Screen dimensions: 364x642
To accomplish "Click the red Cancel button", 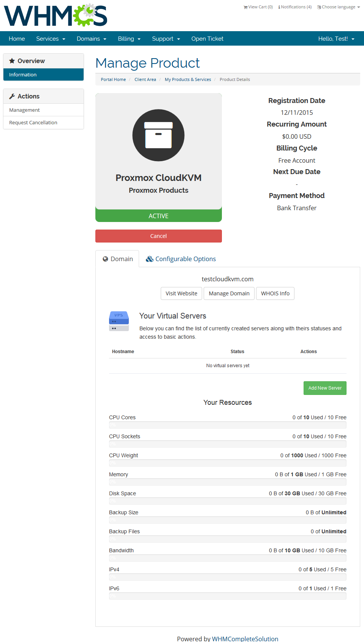I will [x=158, y=236].
